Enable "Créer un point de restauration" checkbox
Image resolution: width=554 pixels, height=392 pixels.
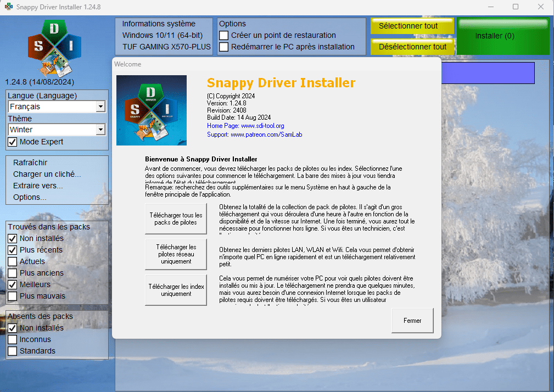click(x=224, y=35)
